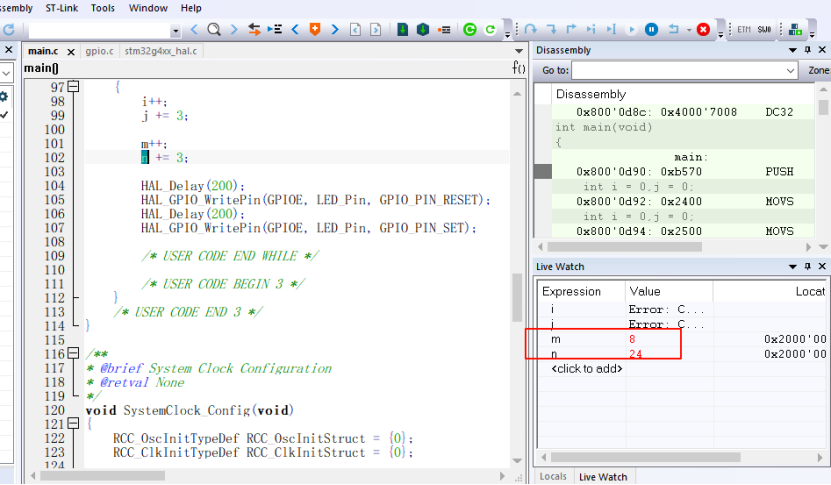Open the Disassembly Go to dropdown arrow
This screenshot has width=831, height=485.
tap(790, 70)
